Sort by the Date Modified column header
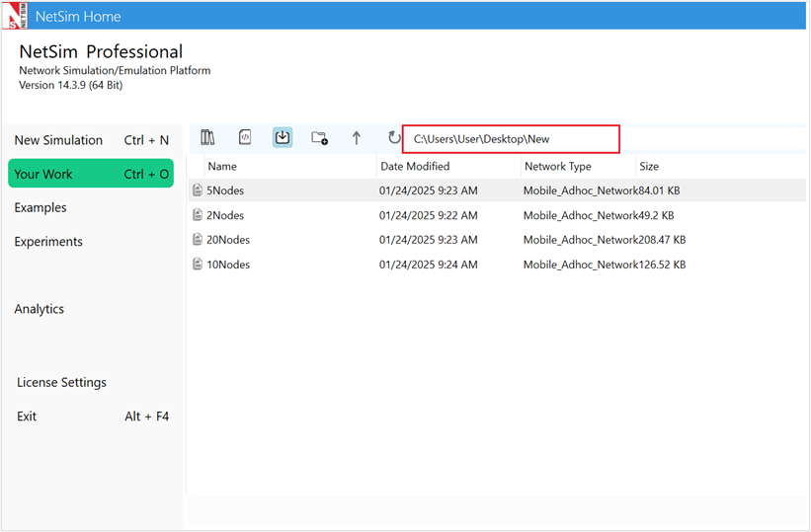Viewport: 811px width, 532px height. click(x=415, y=167)
